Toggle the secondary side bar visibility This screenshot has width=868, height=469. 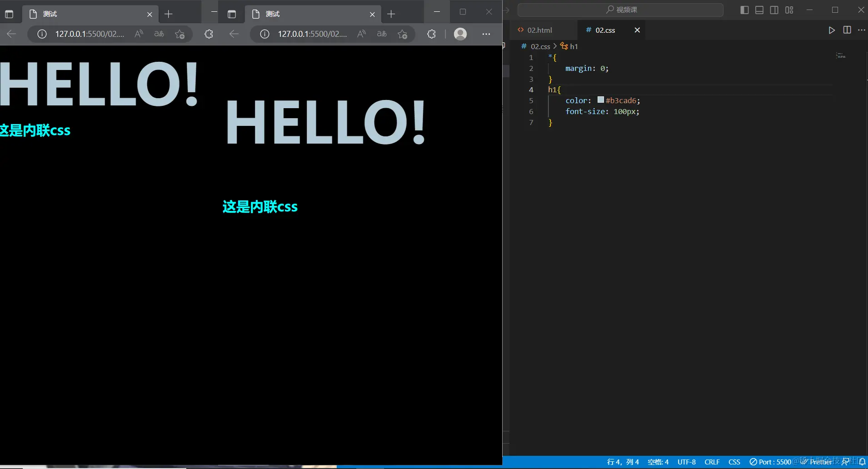[774, 10]
